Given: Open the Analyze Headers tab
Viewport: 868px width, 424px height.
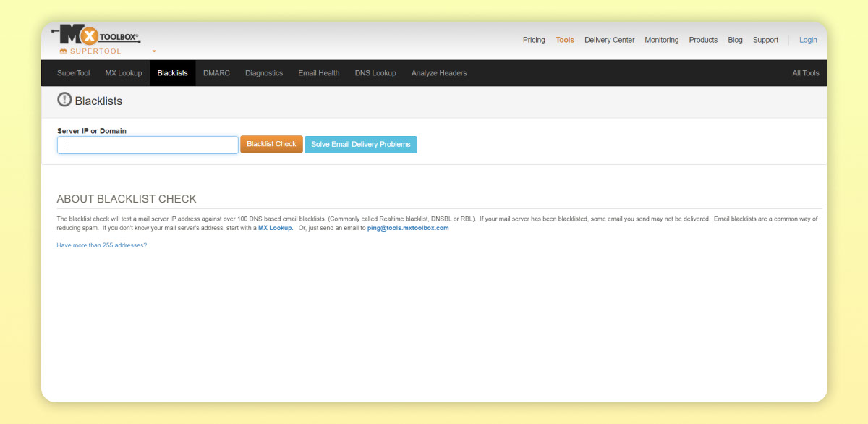Looking at the screenshot, I should coord(439,73).
